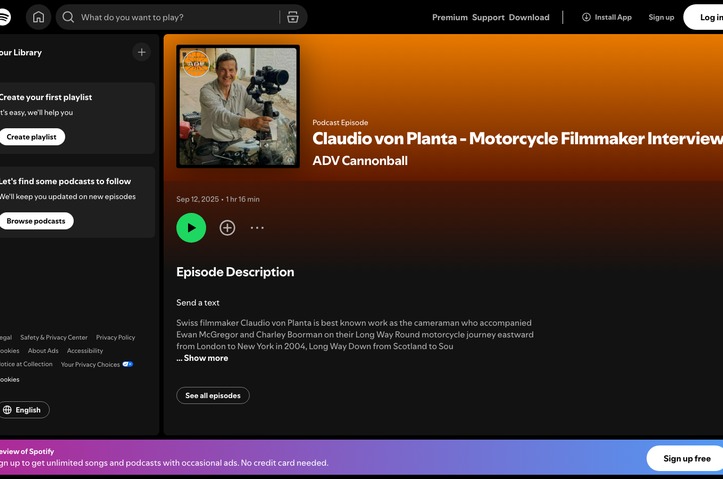Open Safety & Privacy Center link
The width and height of the screenshot is (723, 479).
(54, 337)
